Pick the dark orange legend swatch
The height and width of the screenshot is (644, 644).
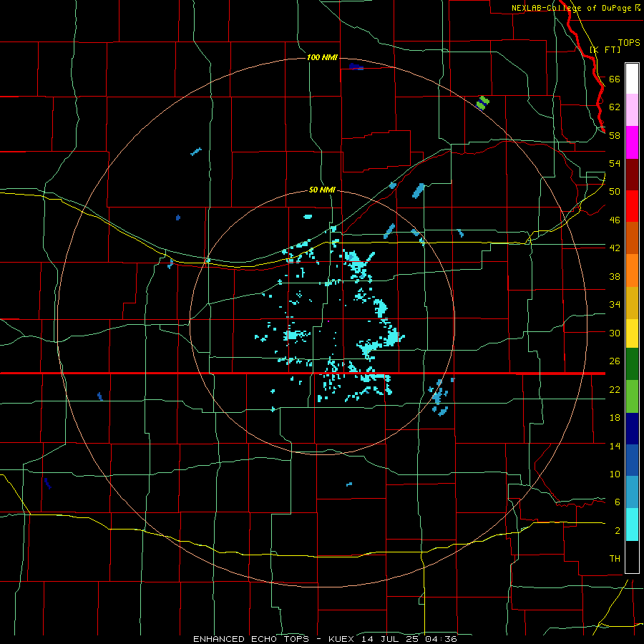click(x=632, y=238)
